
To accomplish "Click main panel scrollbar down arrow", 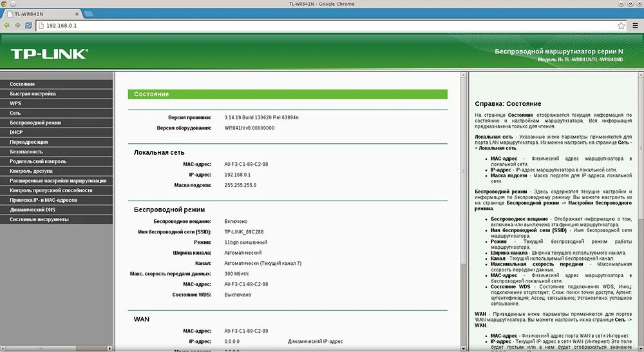I will point(463,348).
